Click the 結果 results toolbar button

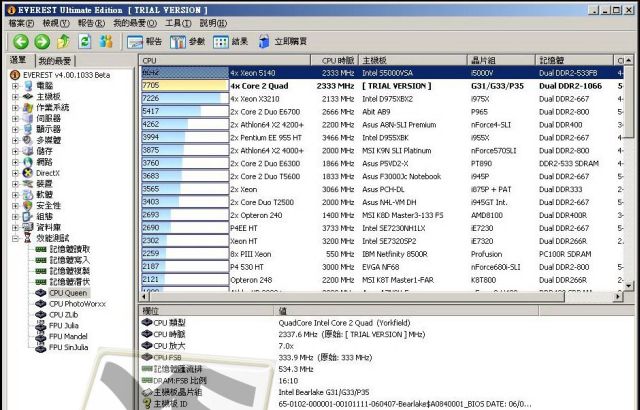point(231,42)
